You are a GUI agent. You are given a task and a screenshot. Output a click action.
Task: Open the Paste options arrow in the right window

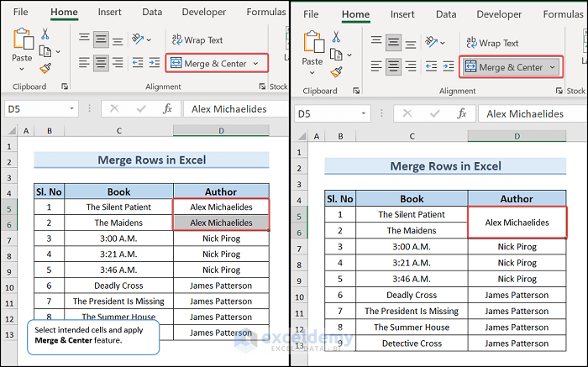pyautogui.click(x=312, y=73)
